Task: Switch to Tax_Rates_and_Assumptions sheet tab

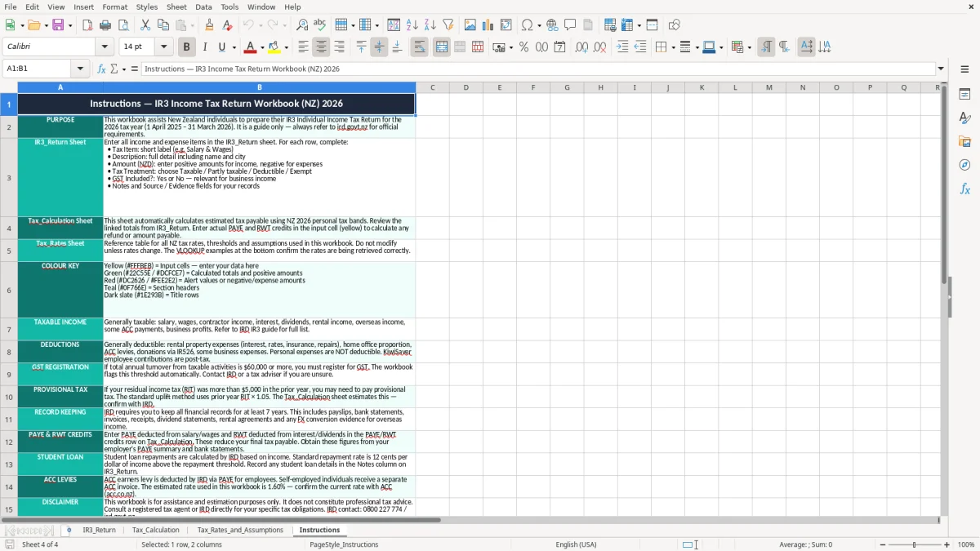Action: tap(240, 530)
